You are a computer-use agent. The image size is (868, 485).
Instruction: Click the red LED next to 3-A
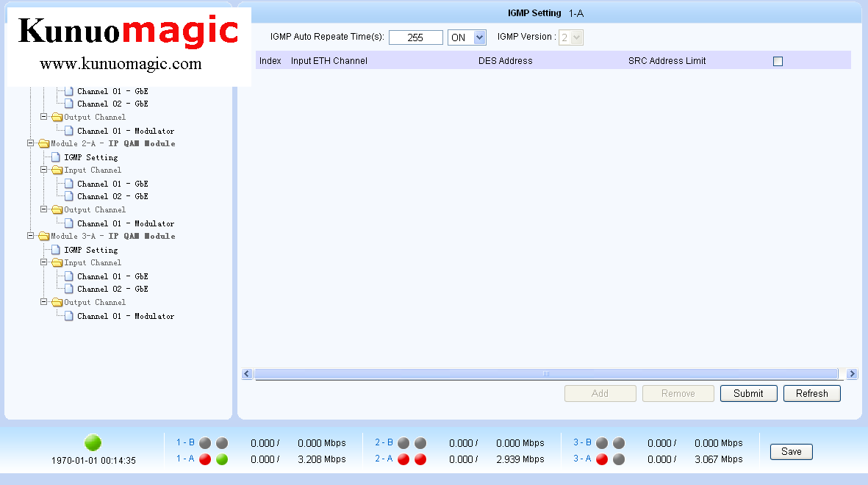(x=602, y=459)
